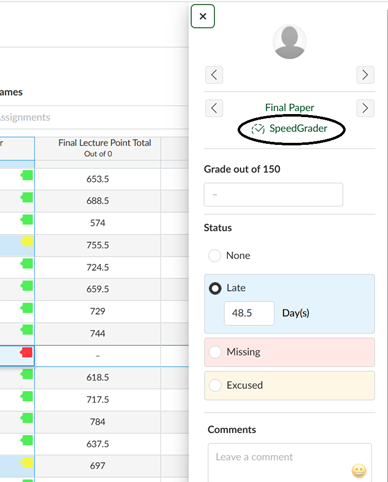Screen dimensions: 388x482
Task: Click the green flag beside 717.5
Action: coord(27,396)
